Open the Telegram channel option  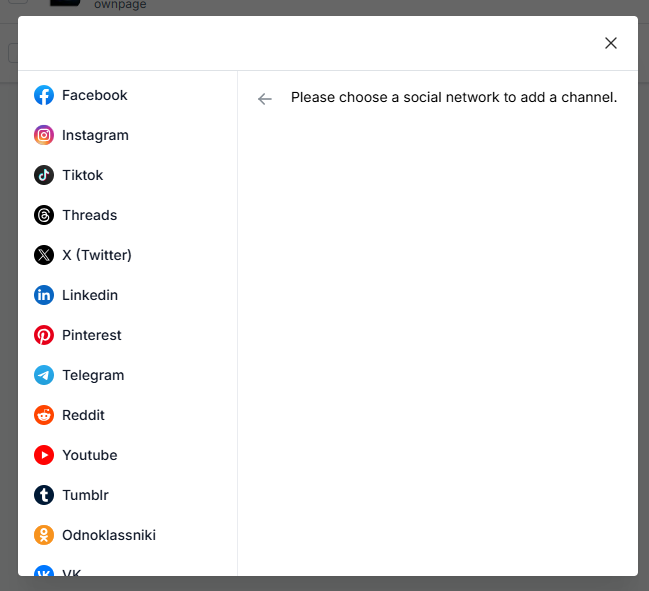coord(93,375)
